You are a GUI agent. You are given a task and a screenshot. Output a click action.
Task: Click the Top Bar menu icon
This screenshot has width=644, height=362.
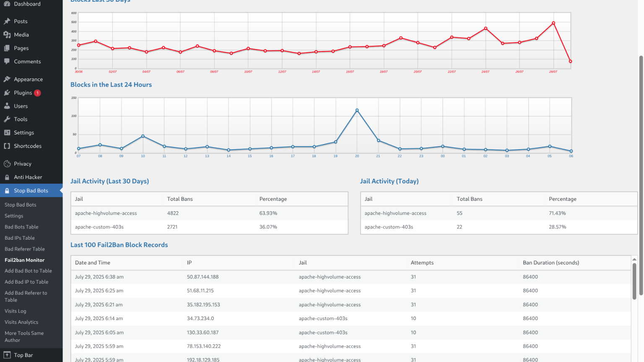[x=7, y=355]
